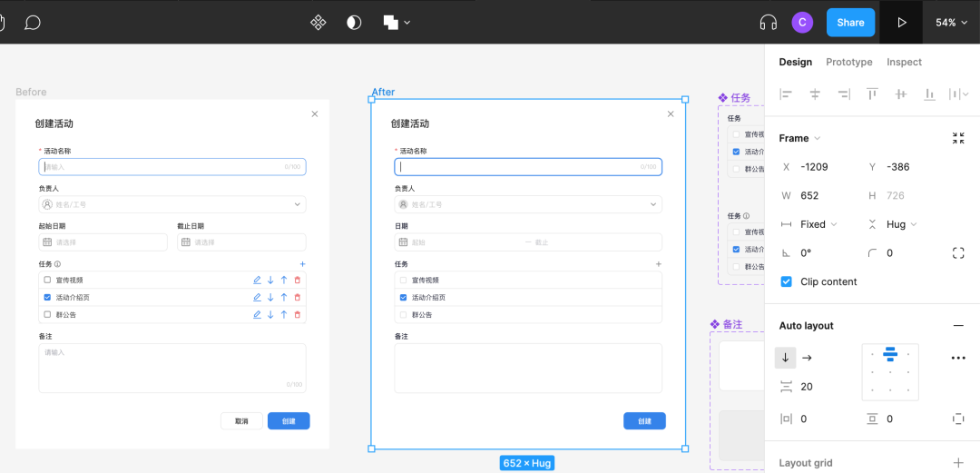Toggle the Clip content checkbox
Viewport: 980px width, 473px height.
coord(787,281)
